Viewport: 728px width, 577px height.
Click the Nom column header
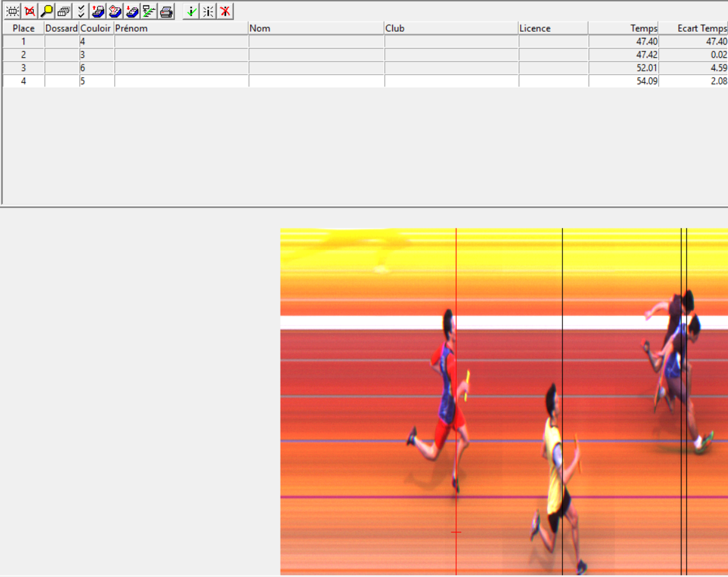[316, 29]
